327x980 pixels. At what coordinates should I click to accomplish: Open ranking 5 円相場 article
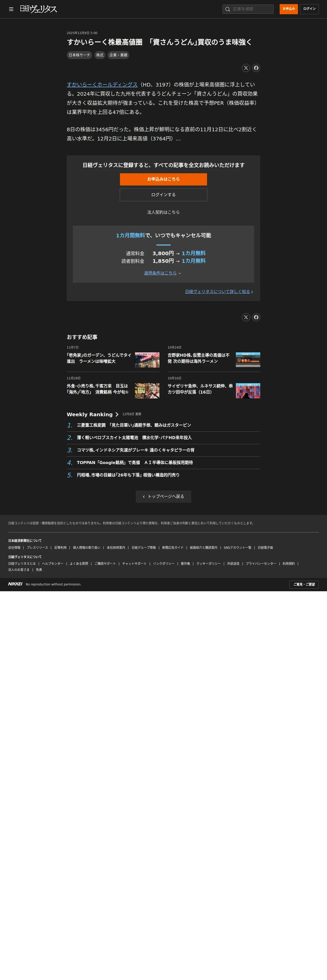[x=128, y=475]
